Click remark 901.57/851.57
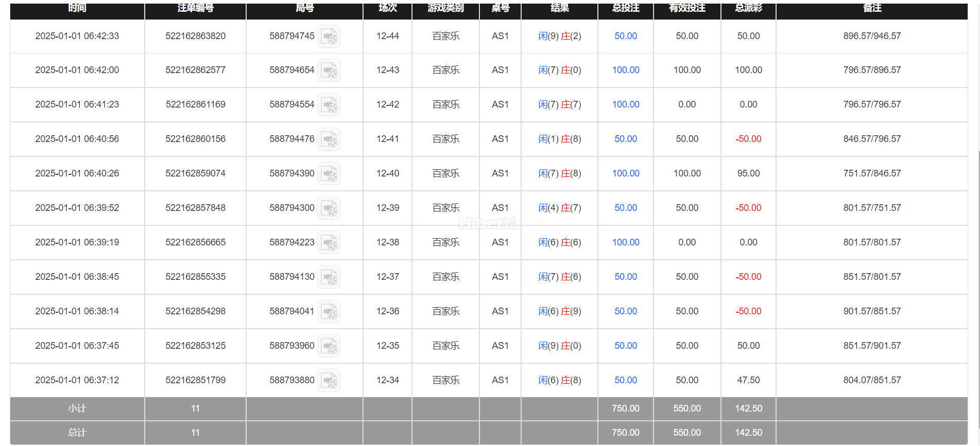This screenshot has height=446, width=980. pos(872,311)
